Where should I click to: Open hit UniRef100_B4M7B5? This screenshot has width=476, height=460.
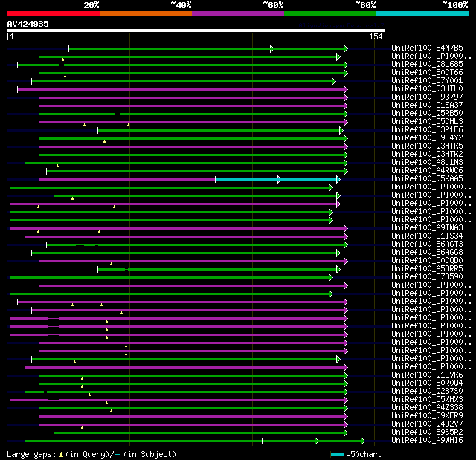point(427,48)
